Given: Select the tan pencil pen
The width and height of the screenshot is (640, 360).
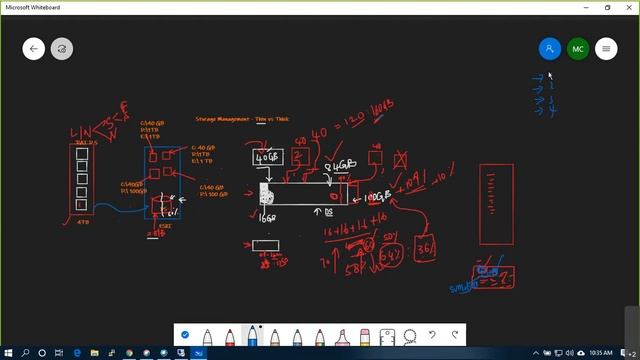Looking at the screenshot, I should 275,337.
